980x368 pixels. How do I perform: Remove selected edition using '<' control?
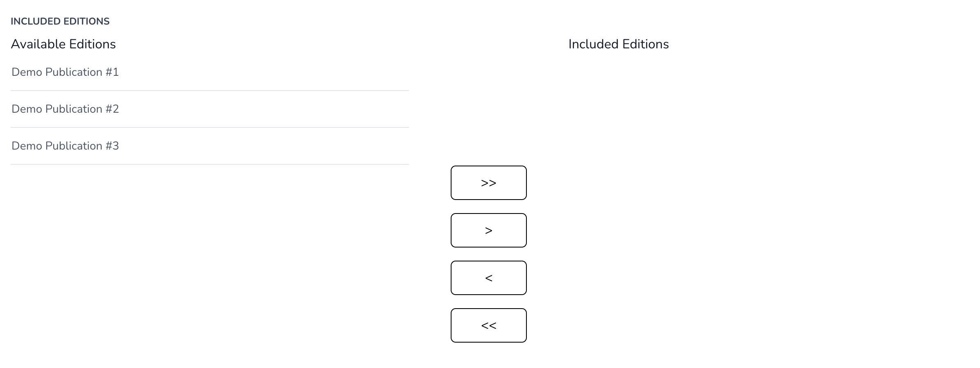[x=488, y=278]
